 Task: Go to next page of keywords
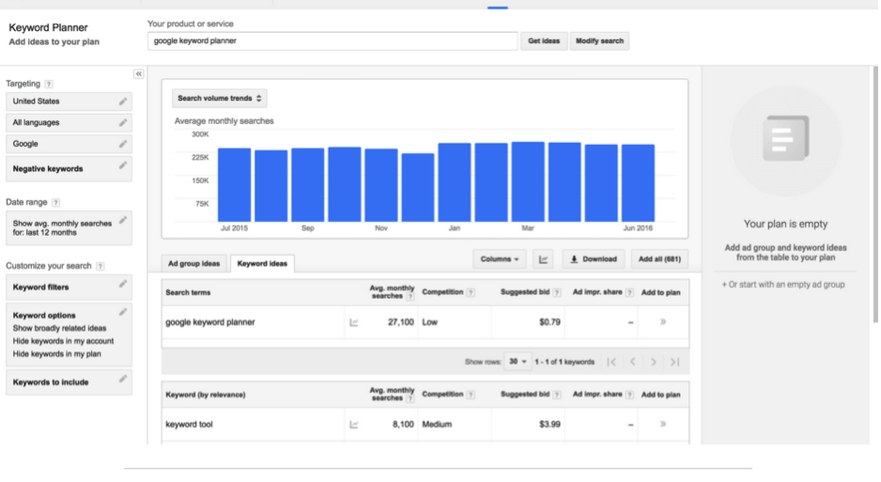pos(653,362)
